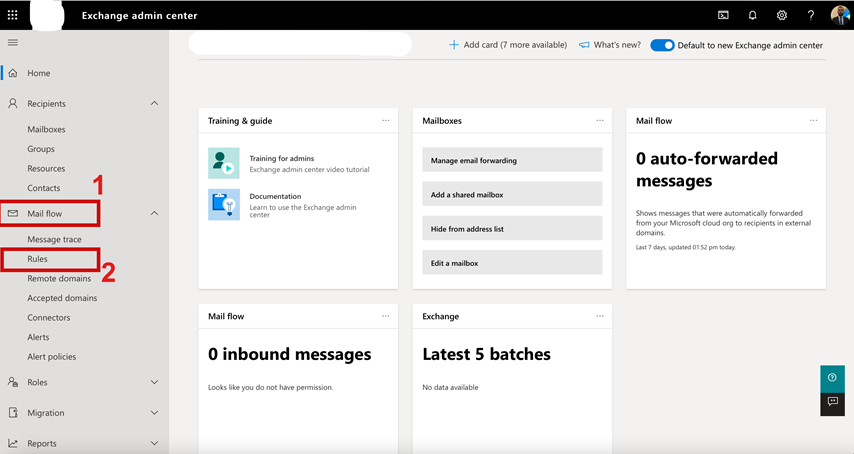Open Contacts under Recipients
The width and height of the screenshot is (854, 454).
[44, 188]
